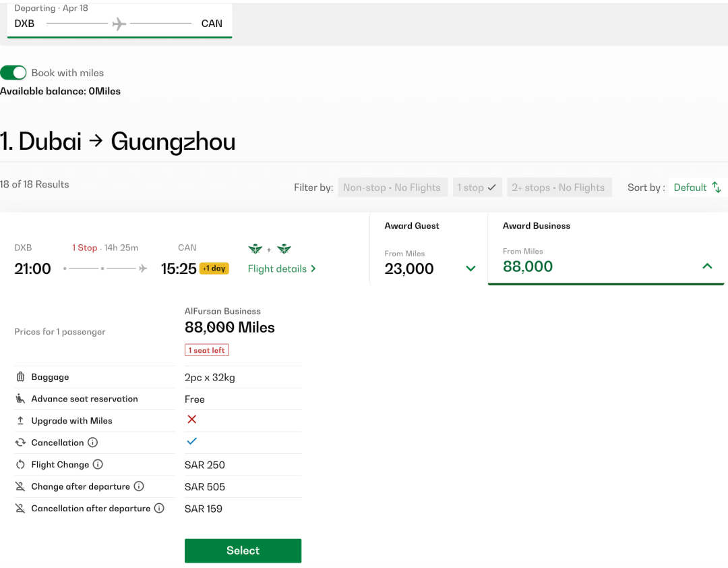This screenshot has height=568, width=728.
Task: Click the Upgrade with Miles arrow icon
Action: pos(20,421)
